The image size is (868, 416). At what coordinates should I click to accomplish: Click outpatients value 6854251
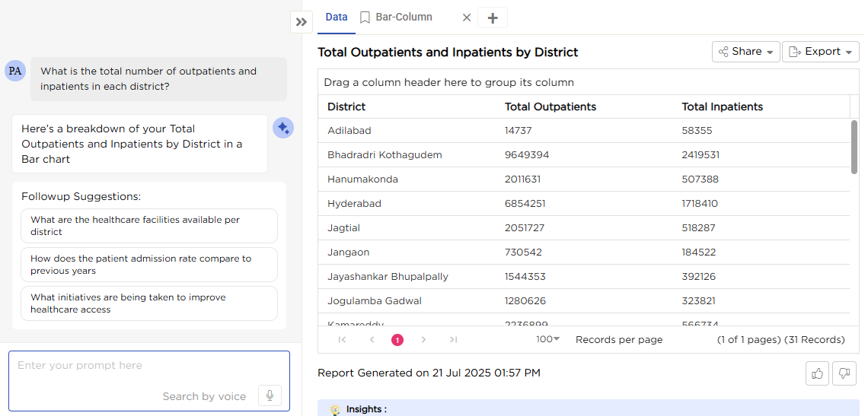[x=525, y=204]
